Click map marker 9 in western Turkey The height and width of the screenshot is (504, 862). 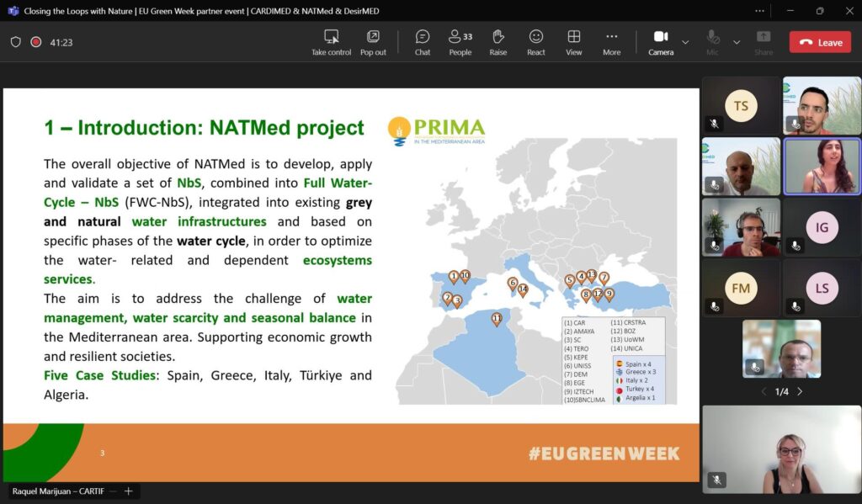coord(609,295)
